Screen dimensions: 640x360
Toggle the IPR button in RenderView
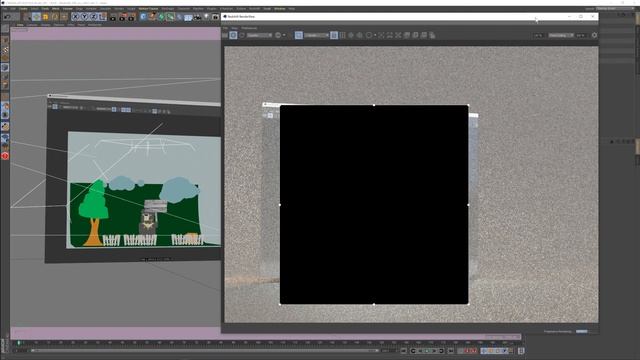click(233, 36)
